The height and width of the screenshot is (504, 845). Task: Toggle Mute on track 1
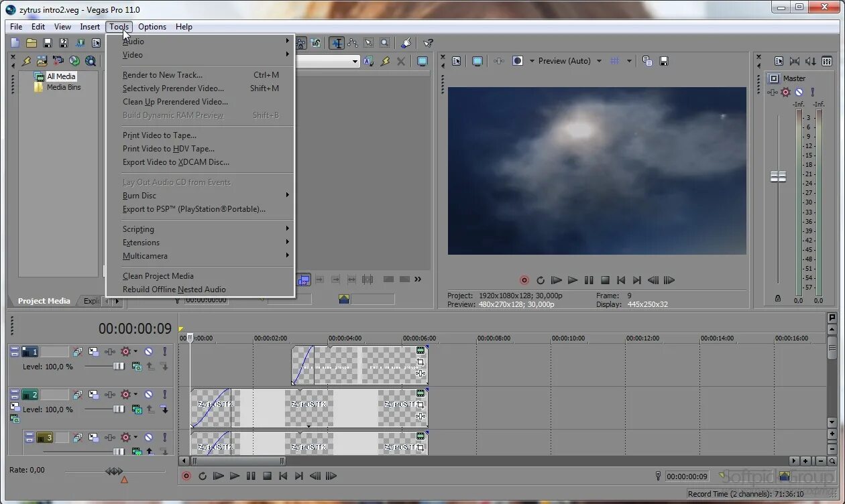(148, 351)
